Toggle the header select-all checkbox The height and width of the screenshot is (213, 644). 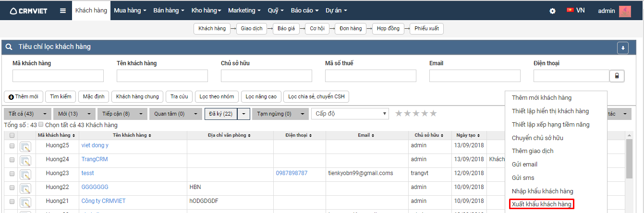(12, 136)
